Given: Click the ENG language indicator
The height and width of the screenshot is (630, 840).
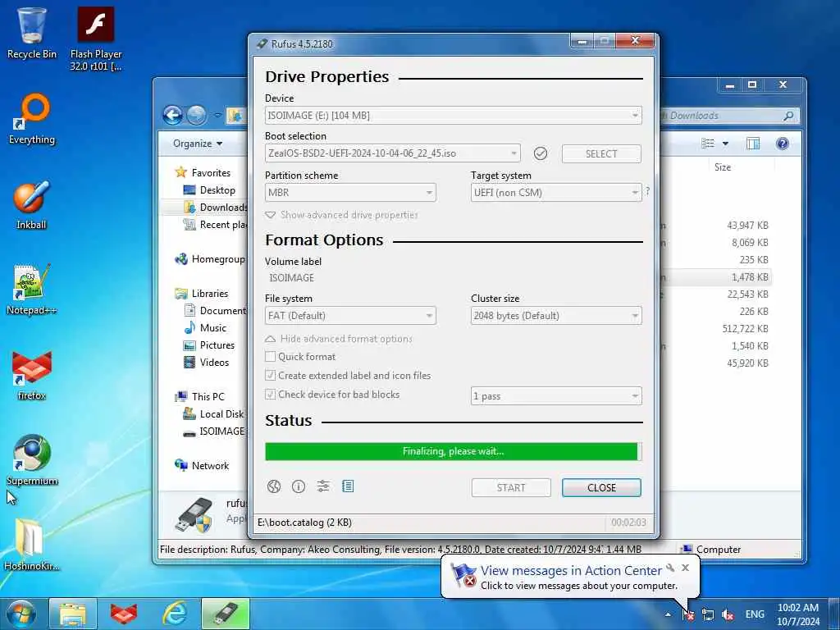Looking at the screenshot, I should pos(755,614).
